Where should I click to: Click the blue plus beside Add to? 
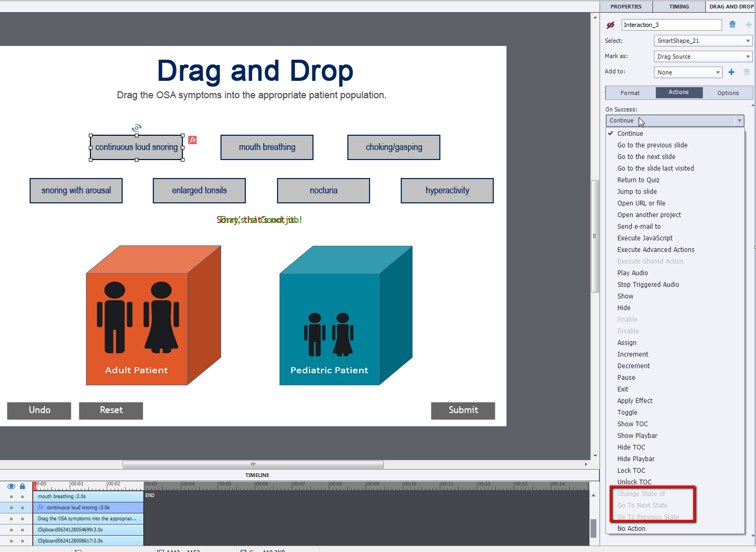731,72
